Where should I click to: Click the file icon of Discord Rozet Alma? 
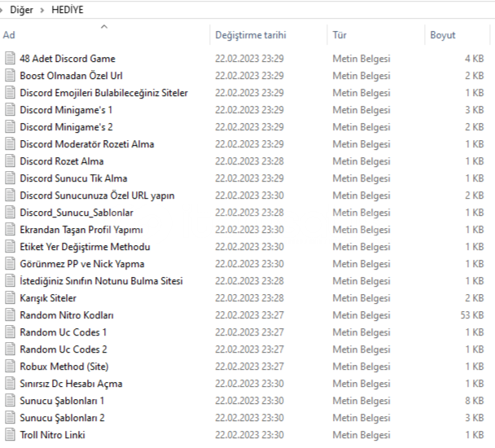[10, 161]
